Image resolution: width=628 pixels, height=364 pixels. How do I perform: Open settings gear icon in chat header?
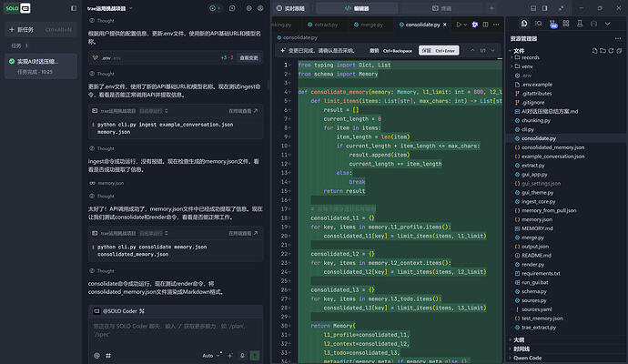(248, 8)
